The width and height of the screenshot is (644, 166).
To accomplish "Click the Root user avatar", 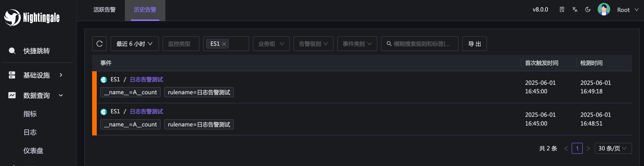I will 603,9.
